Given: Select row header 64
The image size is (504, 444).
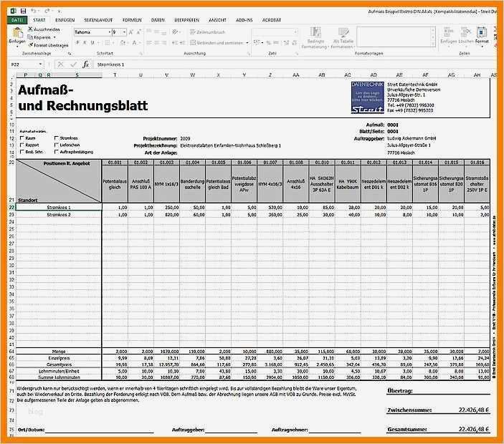Looking at the screenshot, I should [11, 352].
